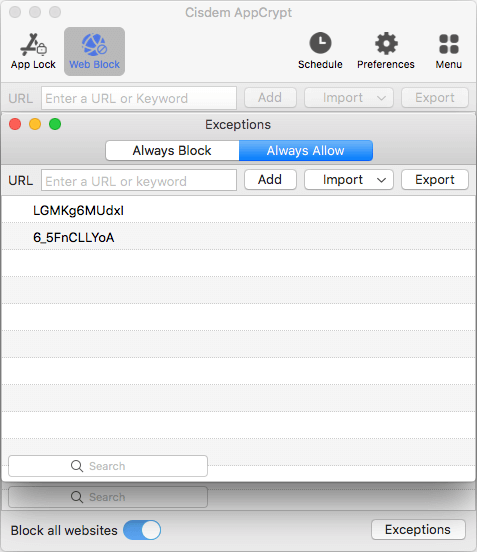Expand the Import dropdown in Exceptions

349,180
